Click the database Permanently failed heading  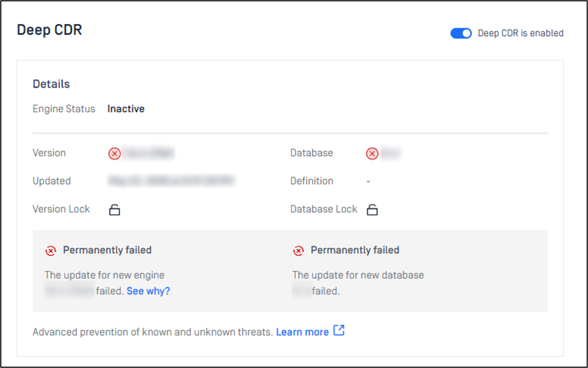pyautogui.click(x=355, y=250)
